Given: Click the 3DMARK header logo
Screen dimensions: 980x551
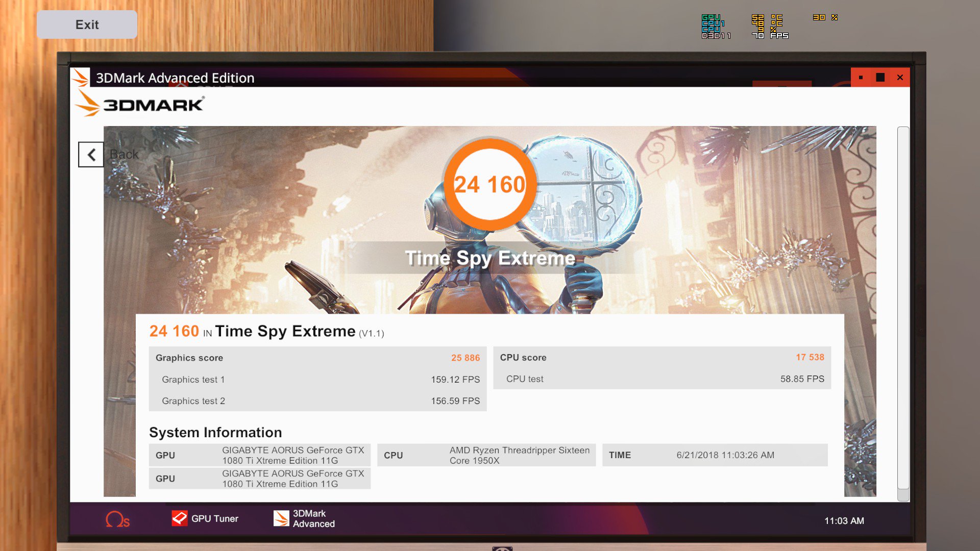Looking at the screenshot, I should 139,104.
